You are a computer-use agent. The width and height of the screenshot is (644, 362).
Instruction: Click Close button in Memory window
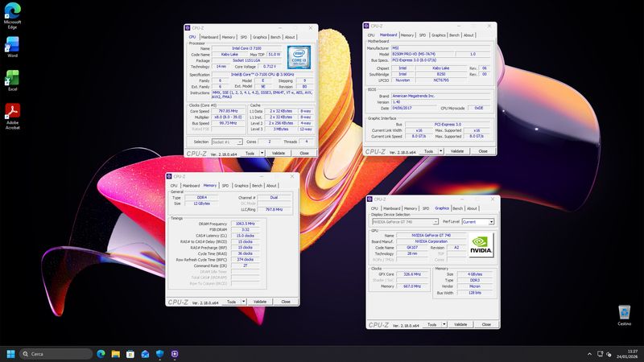tap(286, 302)
